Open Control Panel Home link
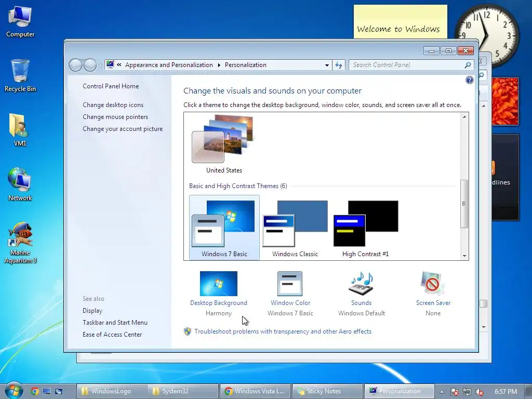 coord(111,86)
